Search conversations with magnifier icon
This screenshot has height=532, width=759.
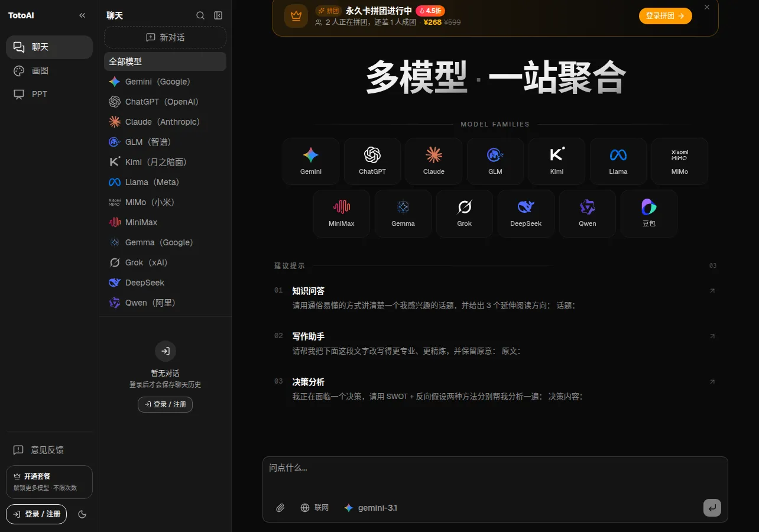tap(200, 16)
